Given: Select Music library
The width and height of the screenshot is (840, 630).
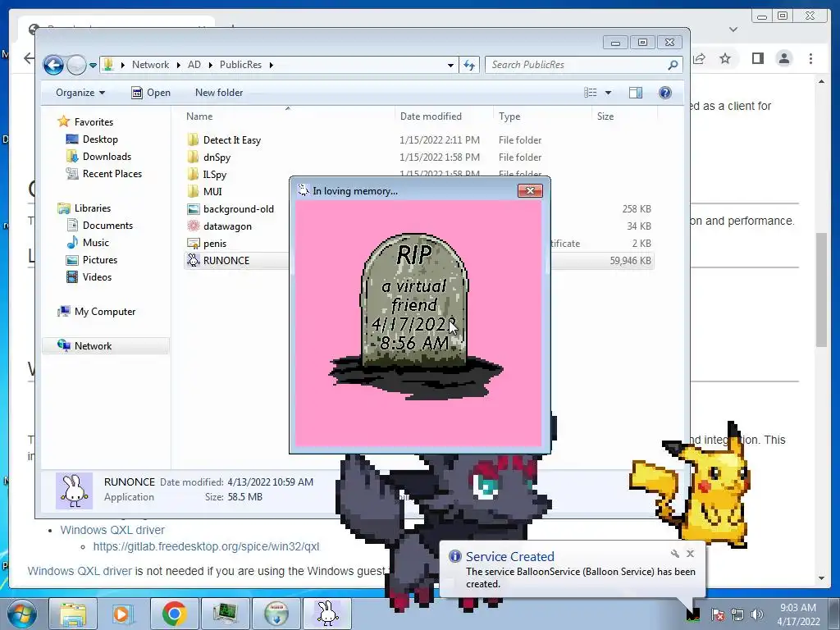Looking at the screenshot, I should pos(88,243).
